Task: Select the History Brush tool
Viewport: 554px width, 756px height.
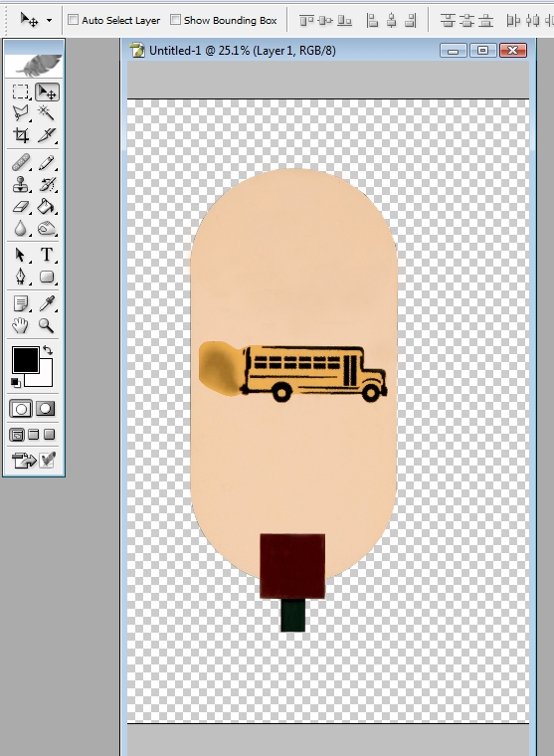Action: tap(47, 184)
